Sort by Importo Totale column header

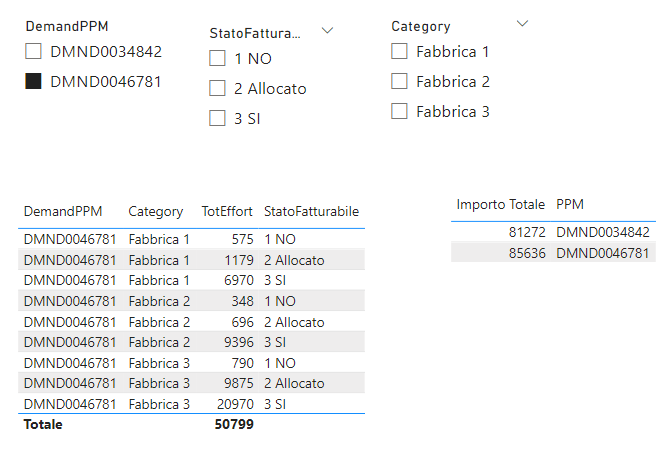[x=501, y=205]
